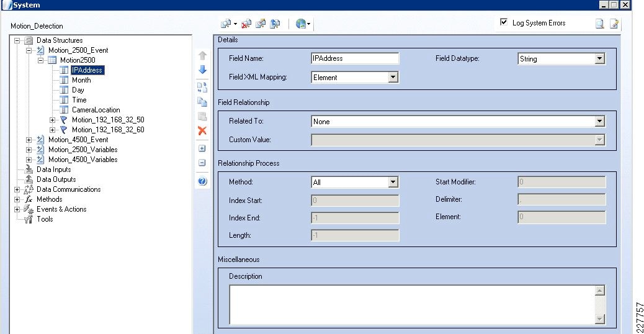Open the Method dropdown

click(x=393, y=182)
